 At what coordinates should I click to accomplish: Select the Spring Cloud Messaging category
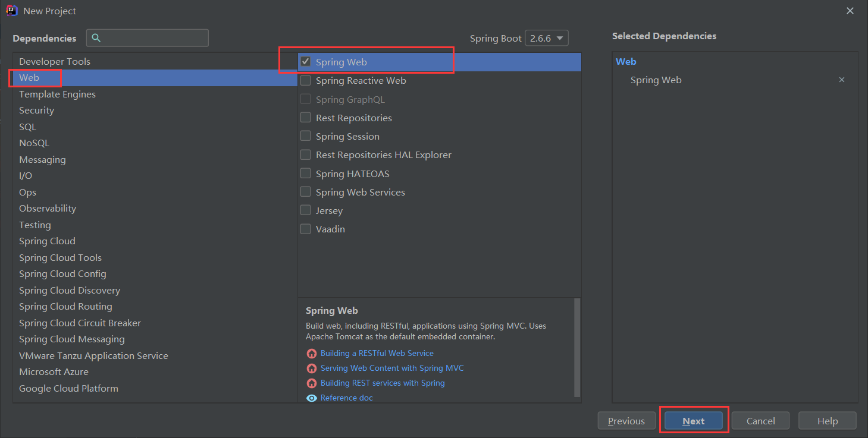tap(155, 339)
